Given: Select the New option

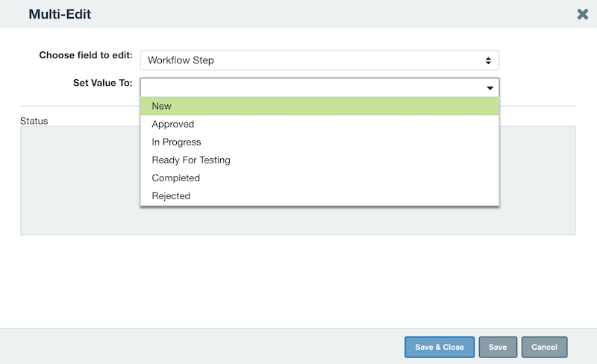Looking at the screenshot, I should pos(319,106).
